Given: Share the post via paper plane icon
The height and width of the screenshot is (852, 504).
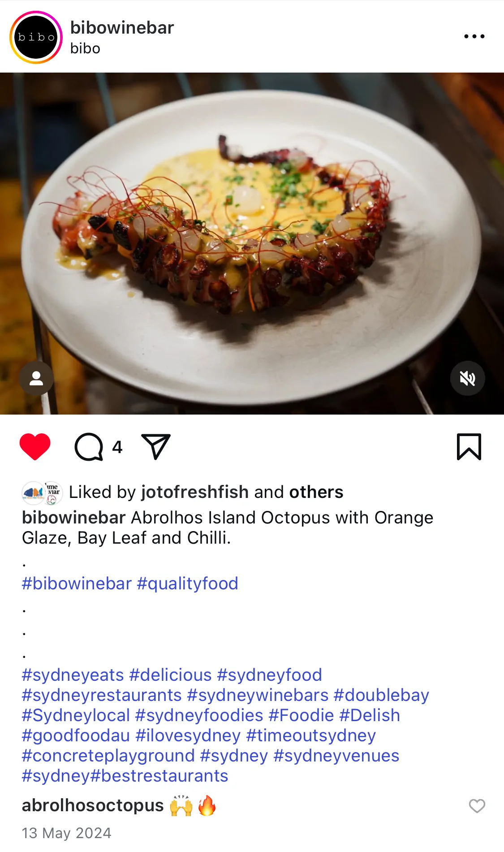Looking at the screenshot, I should pos(155,446).
